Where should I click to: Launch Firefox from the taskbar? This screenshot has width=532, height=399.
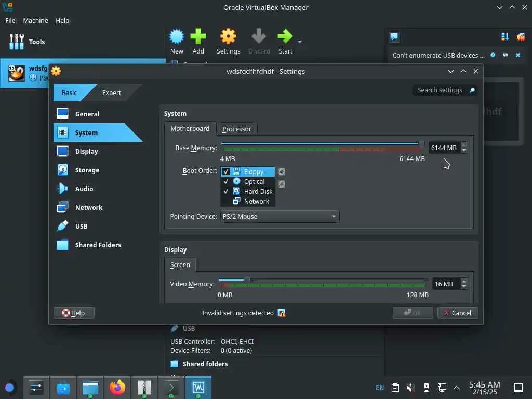point(117,388)
